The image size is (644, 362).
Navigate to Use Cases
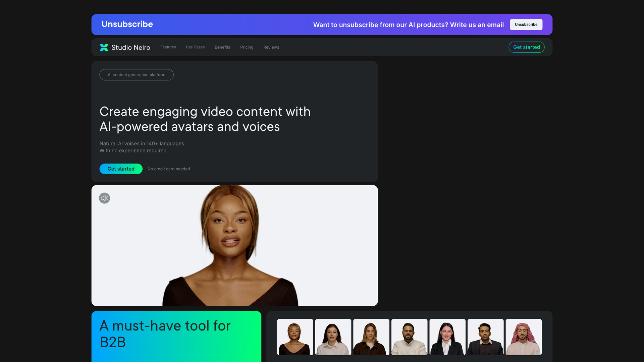pyautogui.click(x=195, y=47)
